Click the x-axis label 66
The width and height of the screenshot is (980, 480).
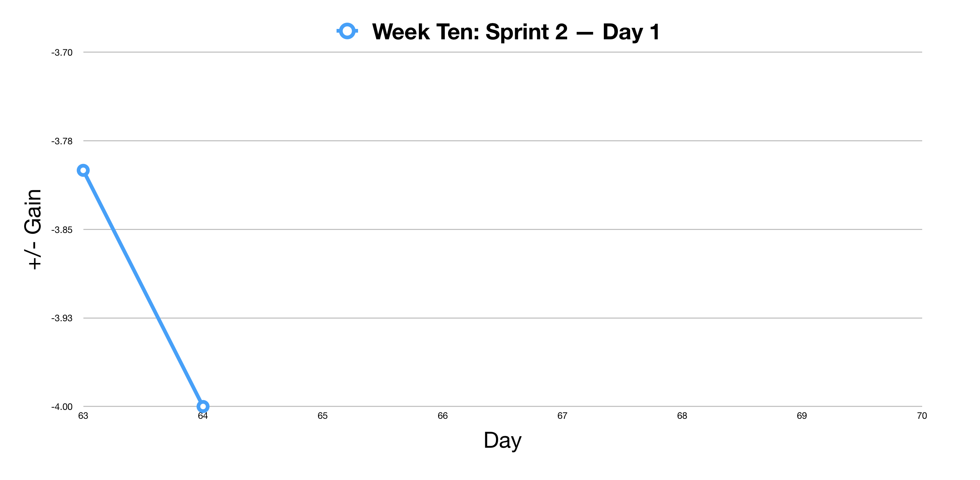pyautogui.click(x=443, y=416)
